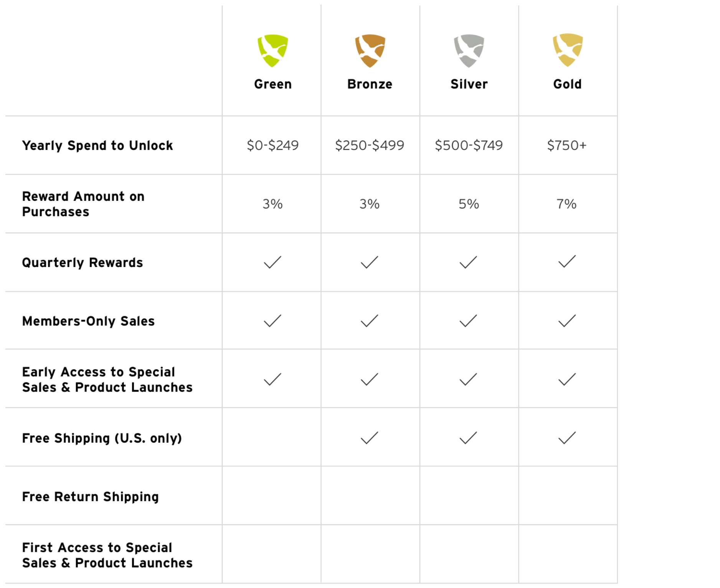Click Bronze's Free Shipping checkmark
Screen dimensions: 720x588
(370, 438)
